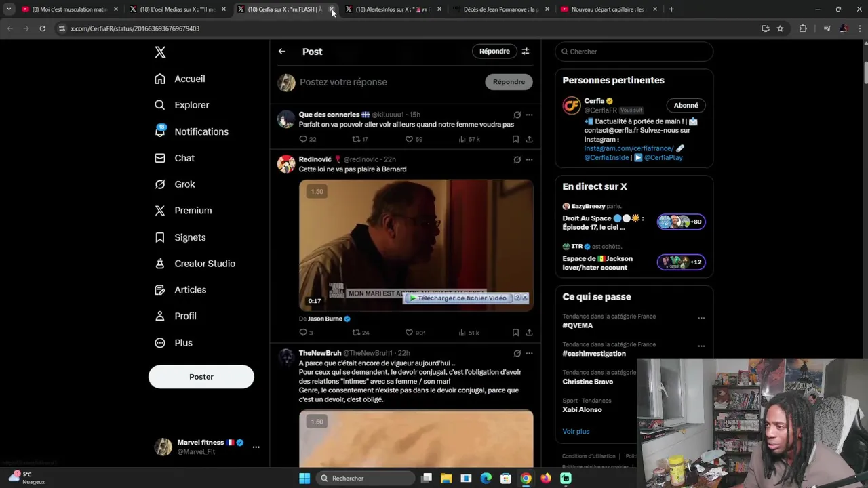The width and height of the screenshot is (868, 488).
Task: Click the Répondre button in post header
Action: pyautogui.click(x=494, y=52)
